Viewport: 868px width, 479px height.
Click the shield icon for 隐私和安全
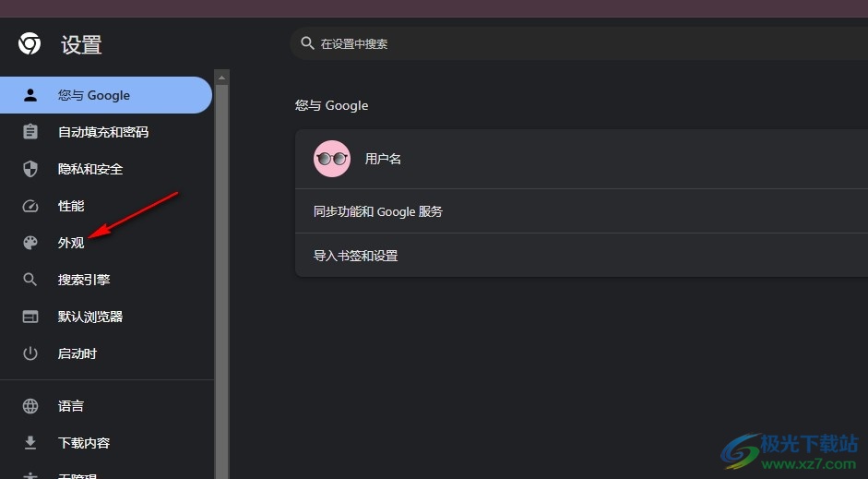[30, 169]
